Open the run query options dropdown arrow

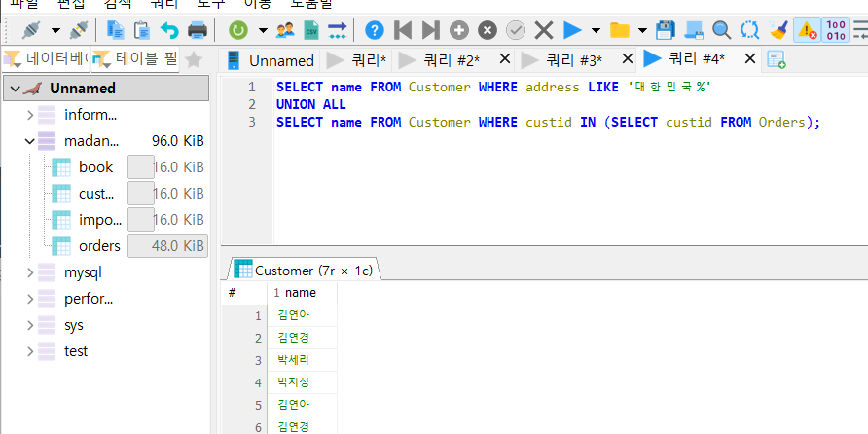(x=596, y=30)
